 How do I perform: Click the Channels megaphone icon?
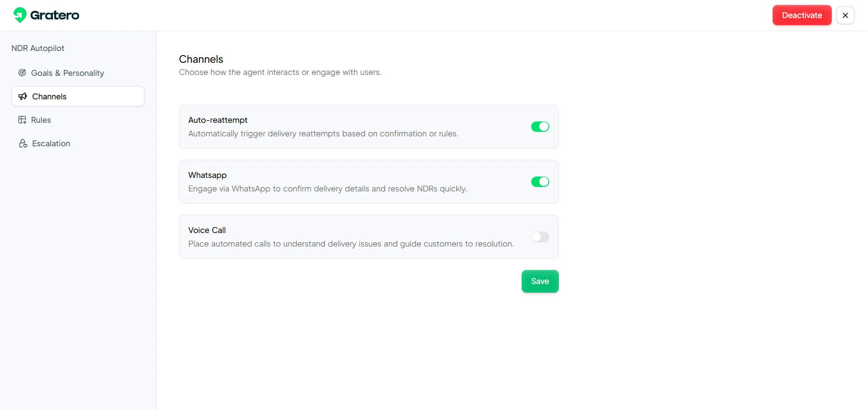(23, 96)
